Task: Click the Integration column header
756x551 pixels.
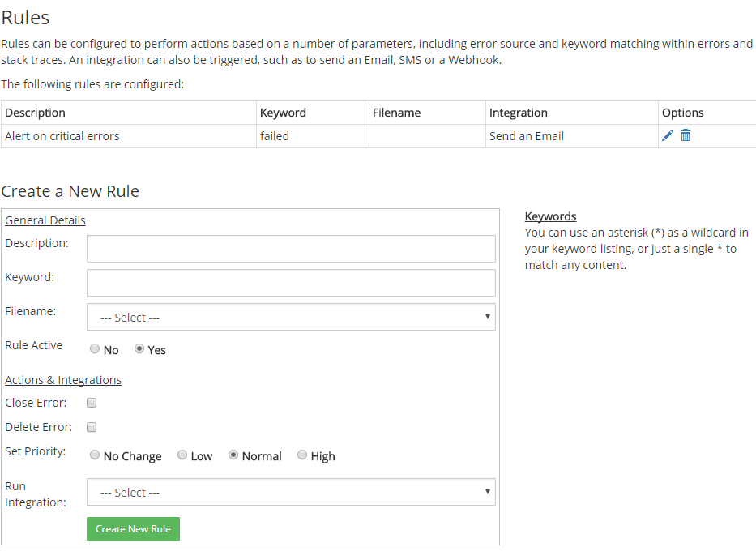Action: point(519,113)
